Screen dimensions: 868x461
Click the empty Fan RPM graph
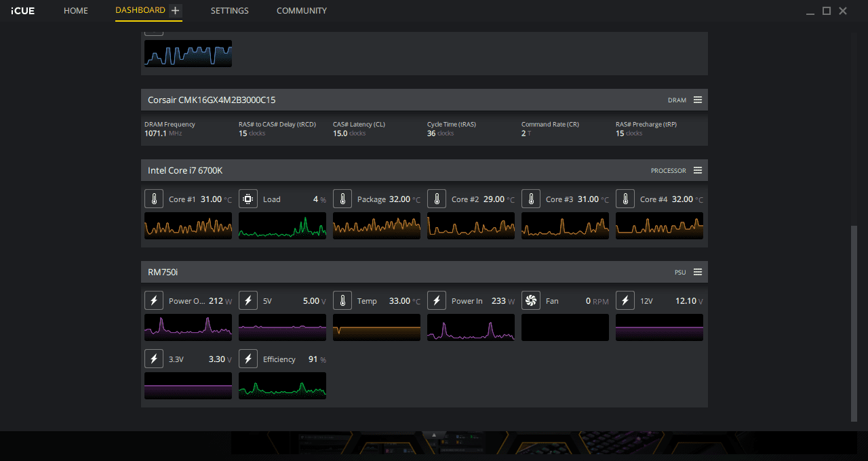(565, 327)
